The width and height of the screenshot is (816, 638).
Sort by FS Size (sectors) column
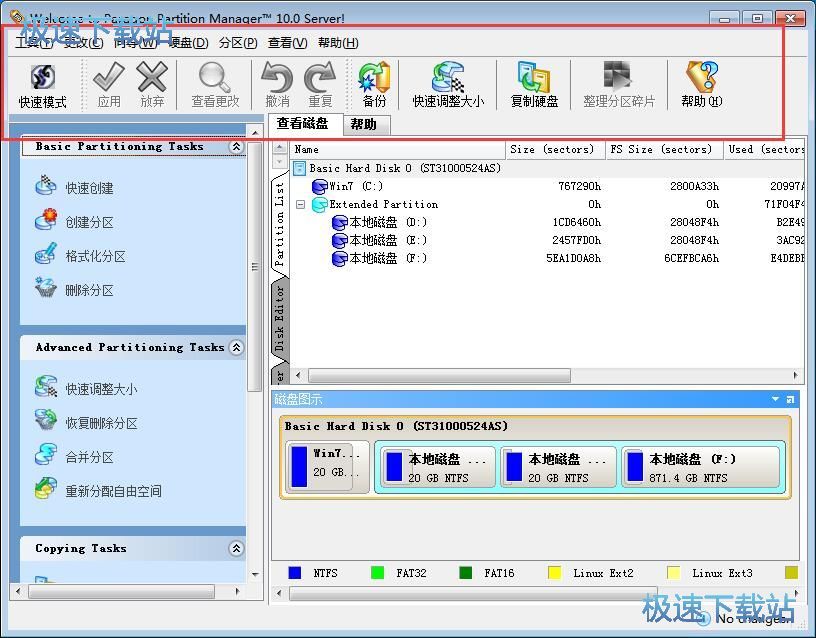click(x=665, y=150)
